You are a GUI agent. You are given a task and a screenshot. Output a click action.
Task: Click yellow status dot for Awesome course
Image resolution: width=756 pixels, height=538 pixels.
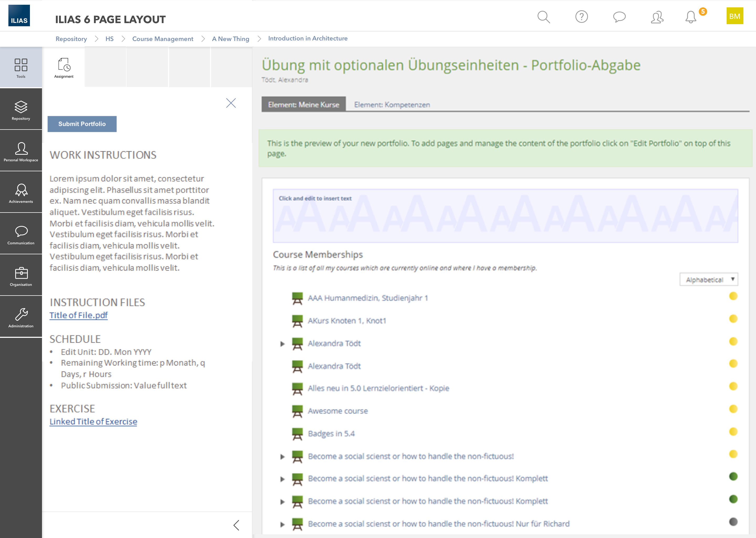[733, 409]
